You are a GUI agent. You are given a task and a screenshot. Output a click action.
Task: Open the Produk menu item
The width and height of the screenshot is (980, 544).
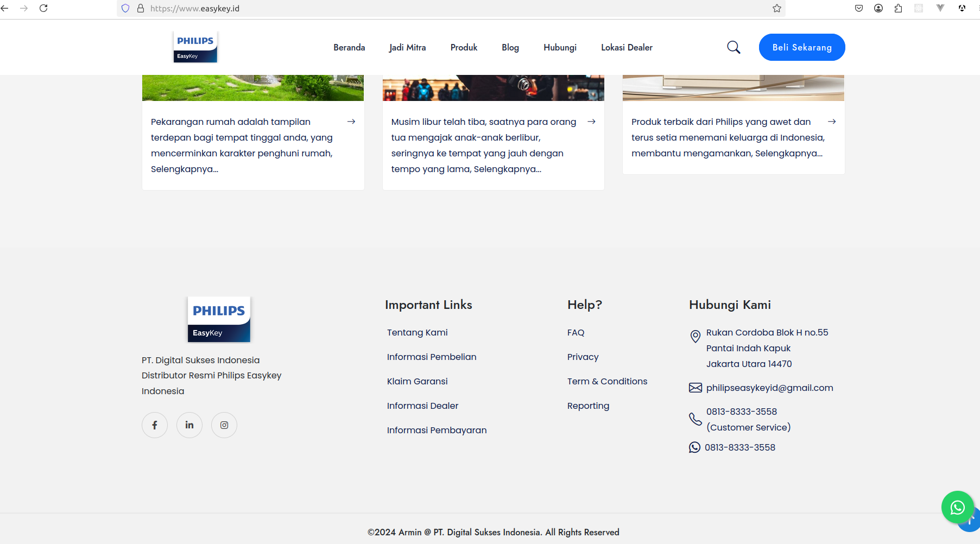(464, 48)
